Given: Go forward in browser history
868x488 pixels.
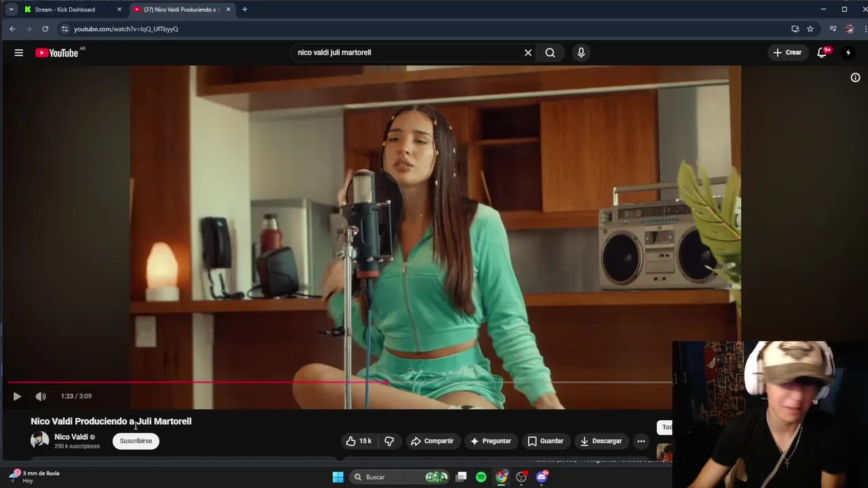Looking at the screenshot, I should click(x=28, y=29).
